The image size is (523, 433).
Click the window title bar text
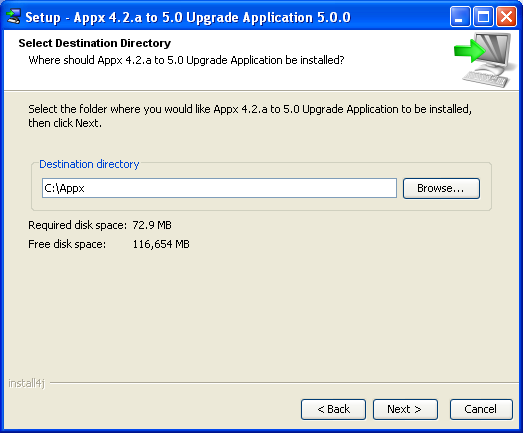tap(188, 17)
